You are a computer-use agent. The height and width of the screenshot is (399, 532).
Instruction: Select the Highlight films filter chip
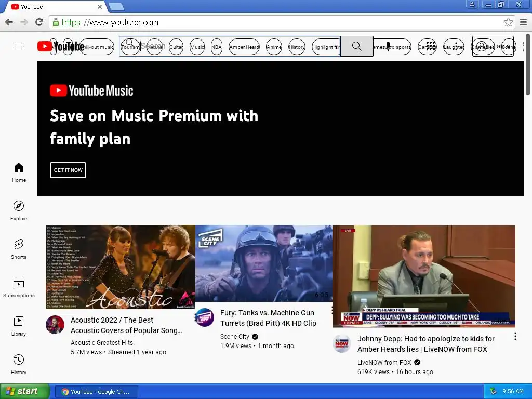click(x=326, y=47)
